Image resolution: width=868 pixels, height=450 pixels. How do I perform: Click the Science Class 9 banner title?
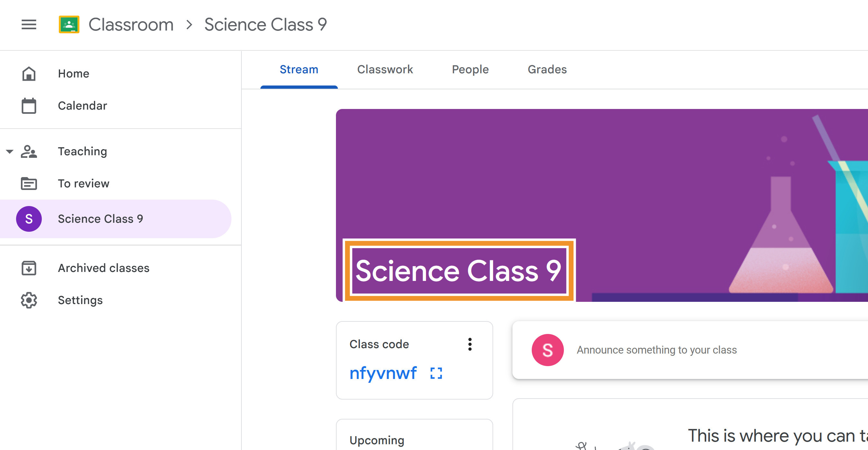(459, 270)
